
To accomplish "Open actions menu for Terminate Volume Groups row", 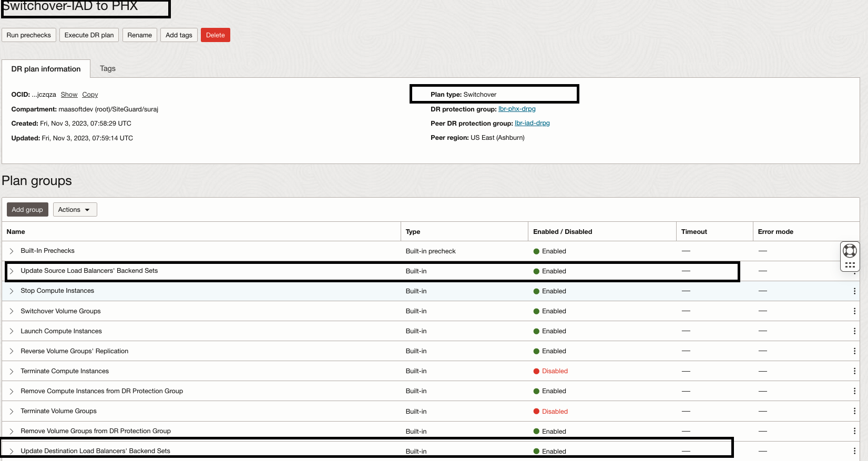I will (854, 411).
